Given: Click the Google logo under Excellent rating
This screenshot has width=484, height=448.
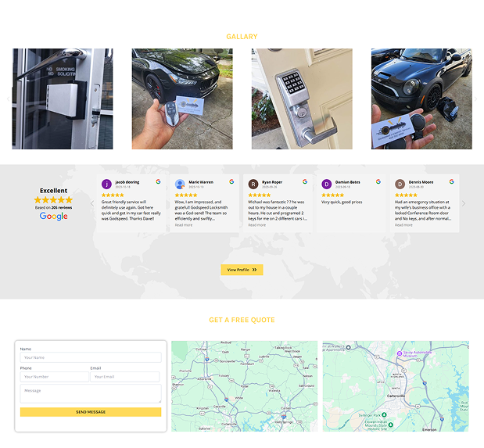Looking at the screenshot, I should coord(54,217).
